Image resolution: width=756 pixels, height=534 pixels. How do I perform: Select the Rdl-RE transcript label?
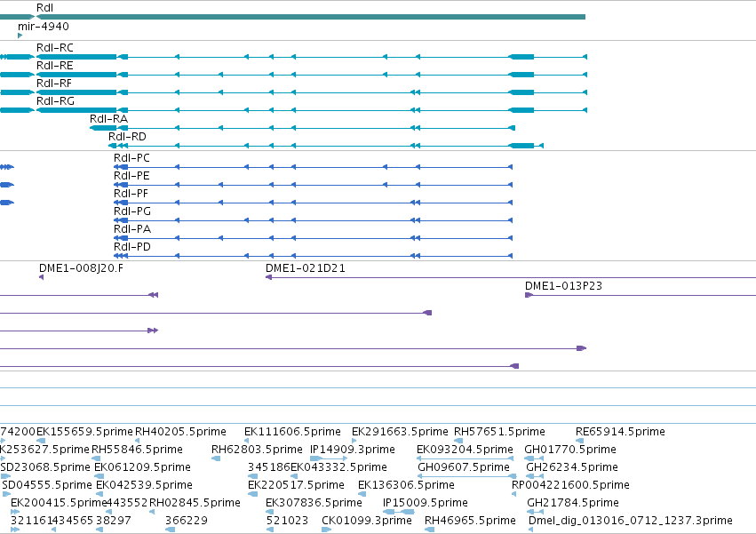55,65
